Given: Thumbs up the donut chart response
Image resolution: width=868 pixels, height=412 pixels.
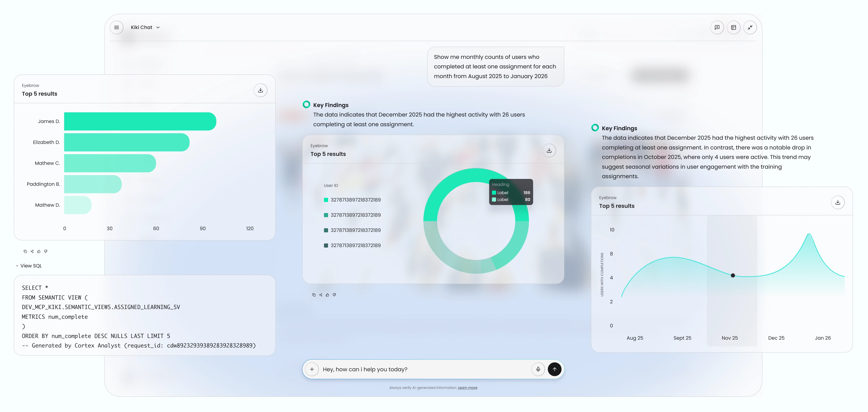Looking at the screenshot, I should (x=327, y=295).
